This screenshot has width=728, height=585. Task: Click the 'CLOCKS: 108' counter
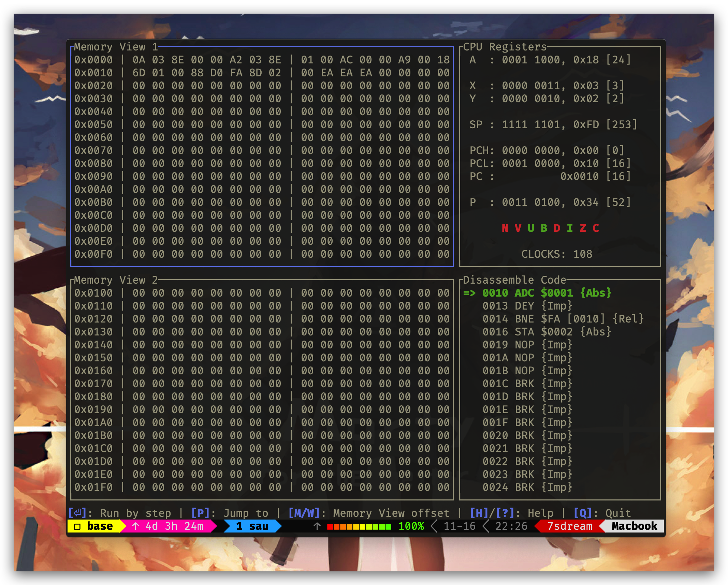(557, 254)
